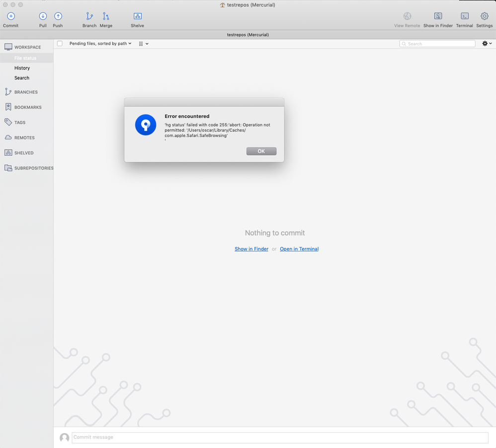
Task: Click the Tags sidebar icon
Action: tap(8, 122)
